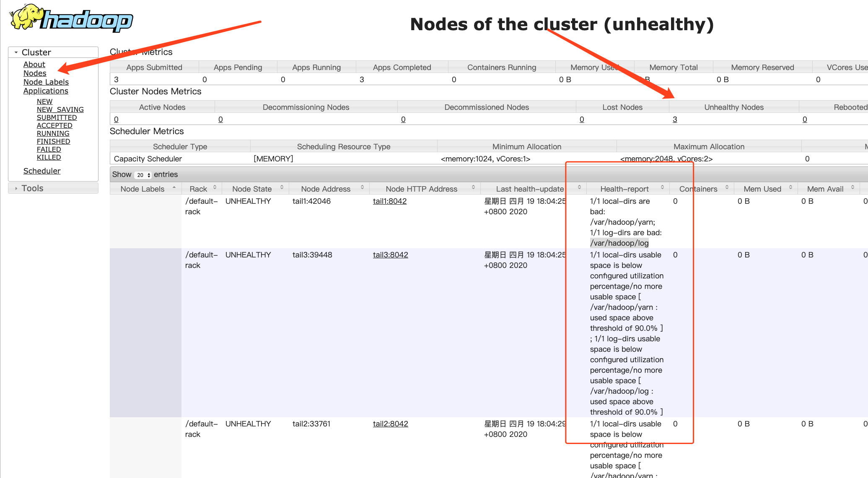Screen dimensions: 868x478
Task: Sort by Node HTTP Address arrows
Action: coord(473,187)
